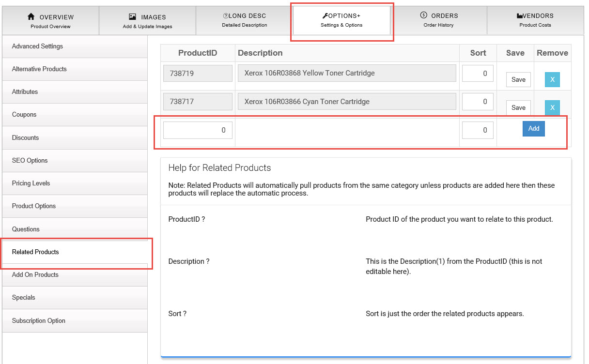Image resolution: width=589 pixels, height=364 pixels.
Task: Select SEO Options in the sidebar
Action: [75, 161]
